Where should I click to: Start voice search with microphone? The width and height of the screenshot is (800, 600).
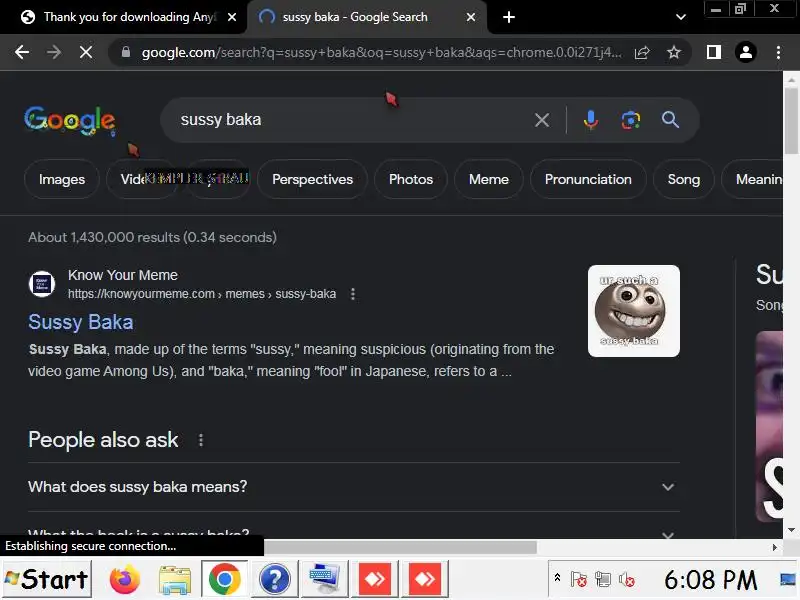(x=591, y=120)
